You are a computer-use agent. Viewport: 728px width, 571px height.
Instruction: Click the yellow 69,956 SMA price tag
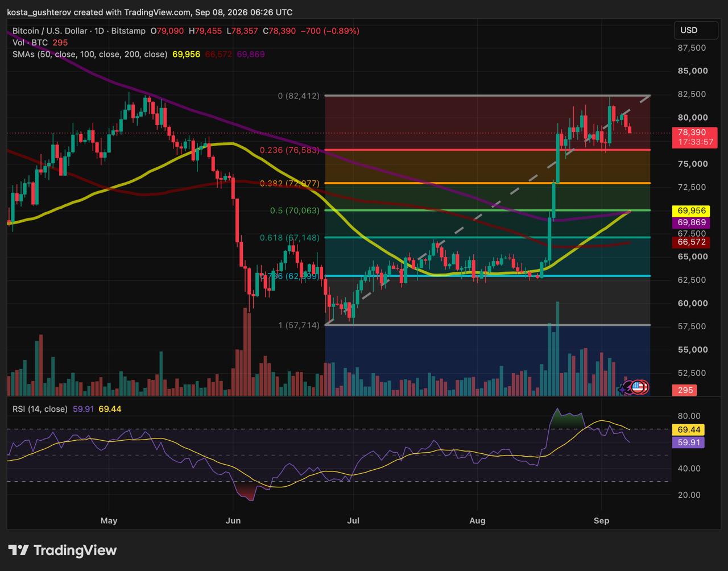coord(688,210)
